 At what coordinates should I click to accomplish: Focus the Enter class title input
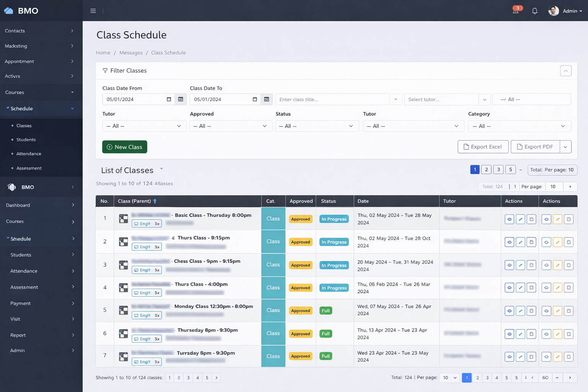pos(333,99)
